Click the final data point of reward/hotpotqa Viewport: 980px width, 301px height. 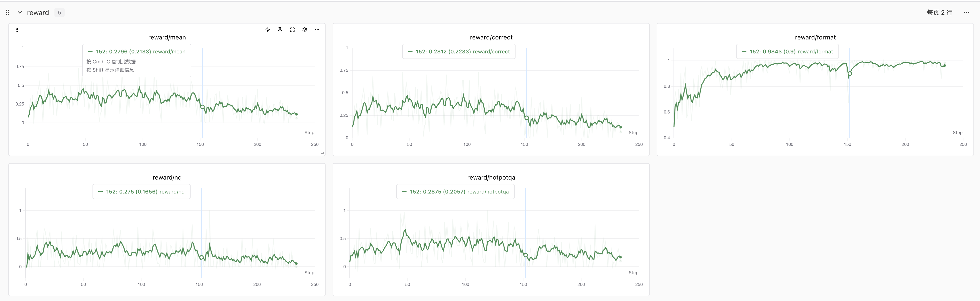621,257
